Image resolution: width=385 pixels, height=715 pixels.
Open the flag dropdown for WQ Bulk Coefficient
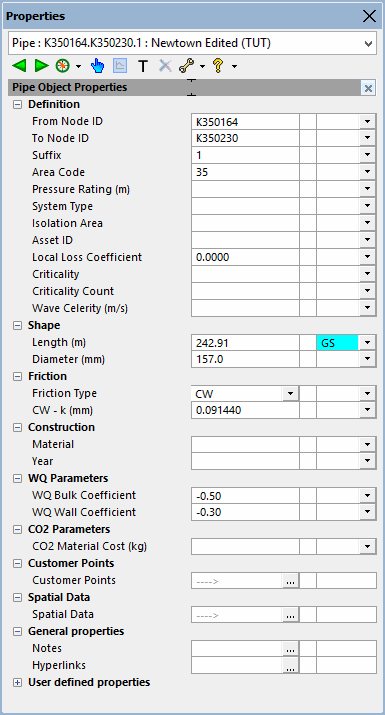tap(367, 496)
